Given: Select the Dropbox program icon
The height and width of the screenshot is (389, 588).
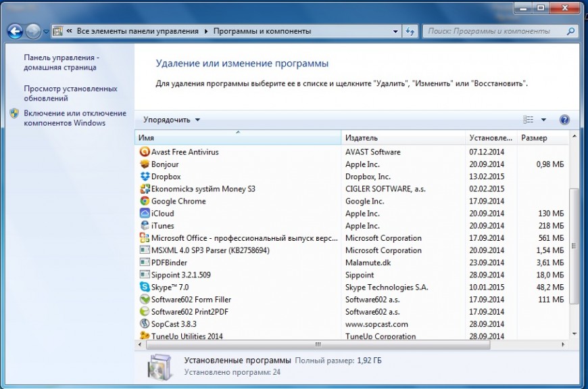Looking at the screenshot, I should coord(145,177).
